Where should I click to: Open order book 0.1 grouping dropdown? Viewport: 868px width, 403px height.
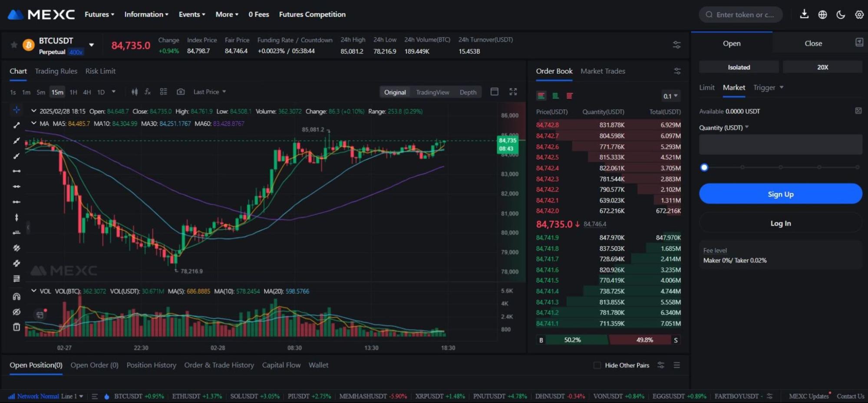click(x=670, y=96)
